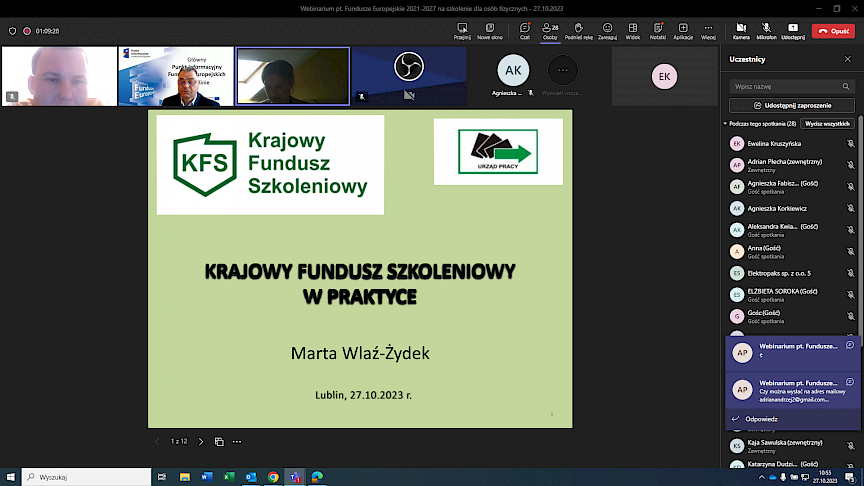The width and height of the screenshot is (864, 486).
Task: Toggle mute icon for Aleksandra Kwia
Action: tap(850, 230)
